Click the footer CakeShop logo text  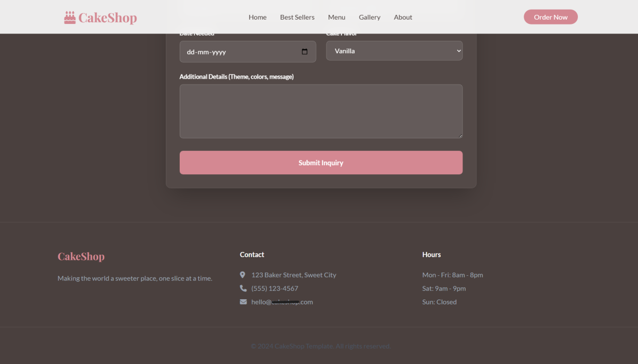coord(81,257)
